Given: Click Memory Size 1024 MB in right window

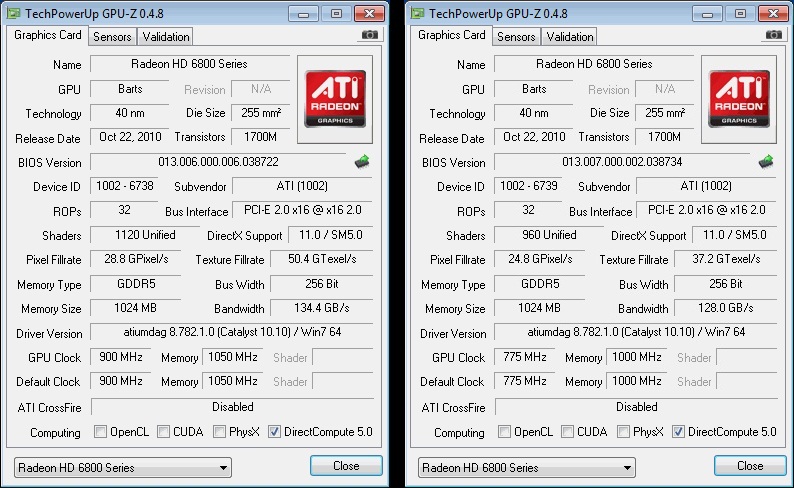Looking at the screenshot, I should [x=540, y=308].
